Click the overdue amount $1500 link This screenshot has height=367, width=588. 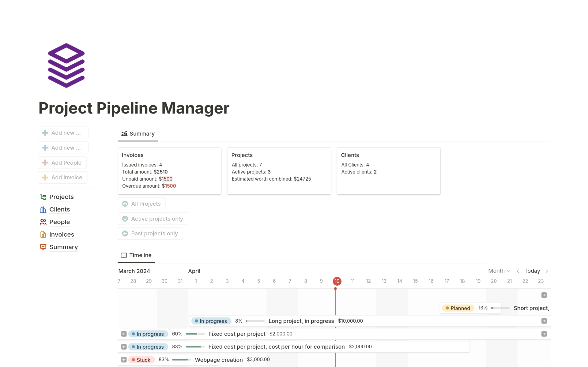tap(169, 186)
